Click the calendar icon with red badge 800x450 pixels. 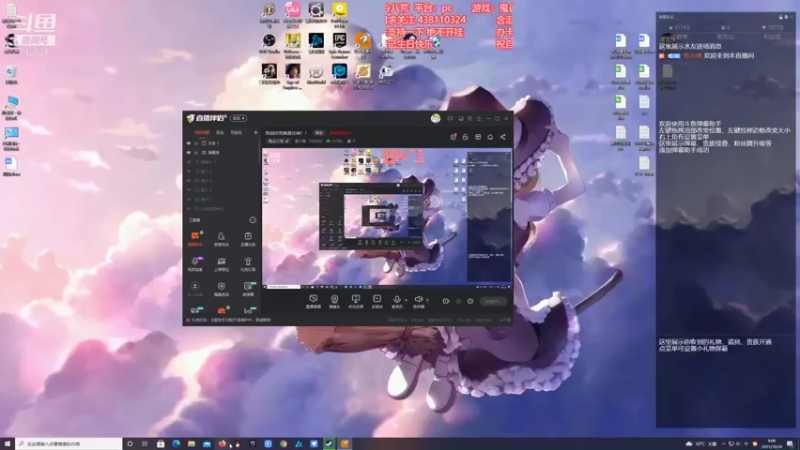[x=453, y=137]
